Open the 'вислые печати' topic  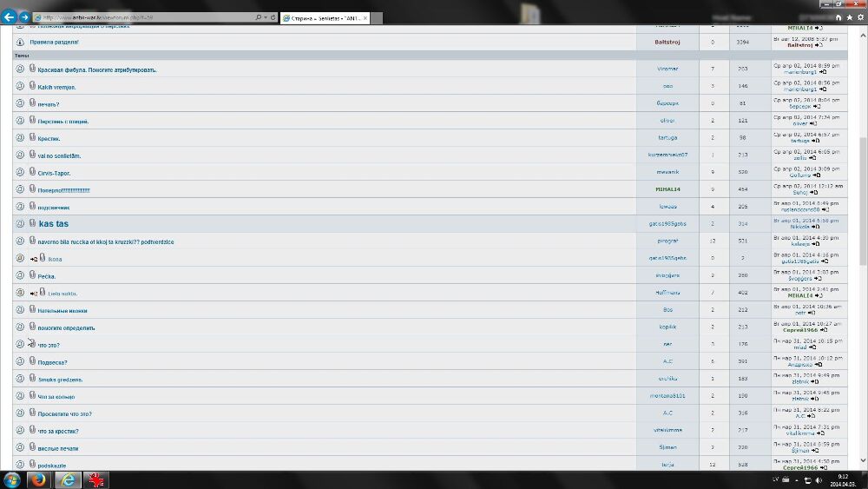click(57, 448)
